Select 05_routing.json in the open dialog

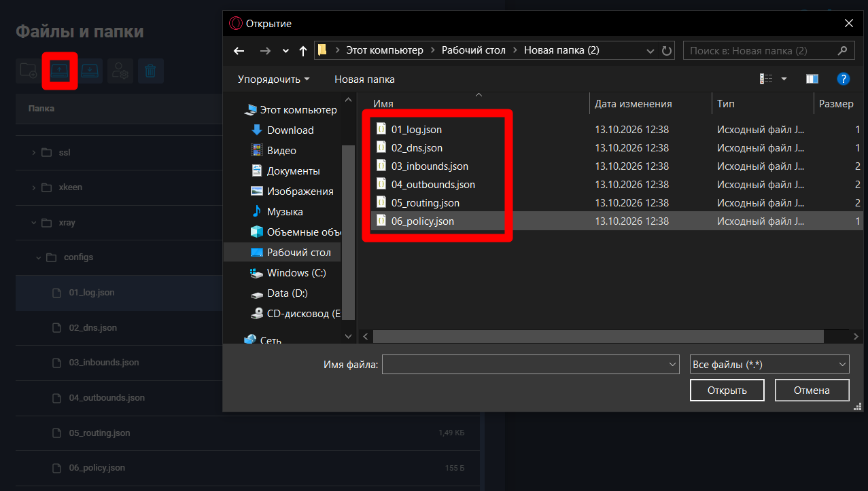coord(426,203)
